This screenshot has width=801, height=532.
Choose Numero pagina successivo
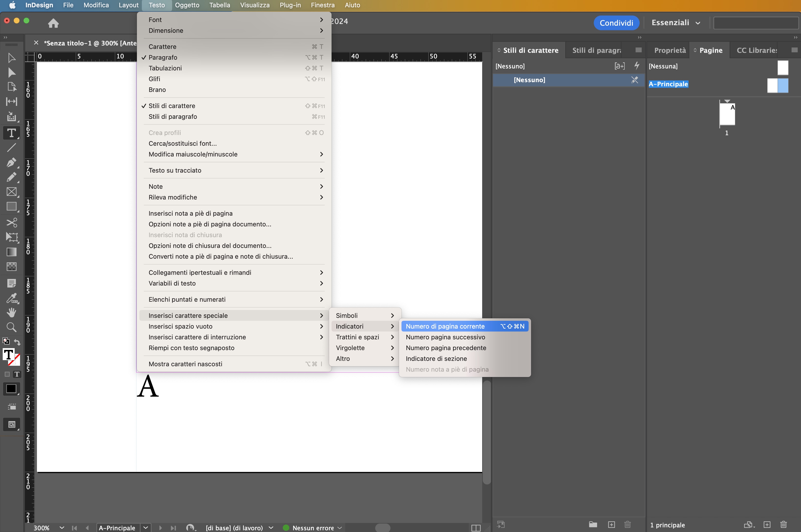pyautogui.click(x=465, y=337)
